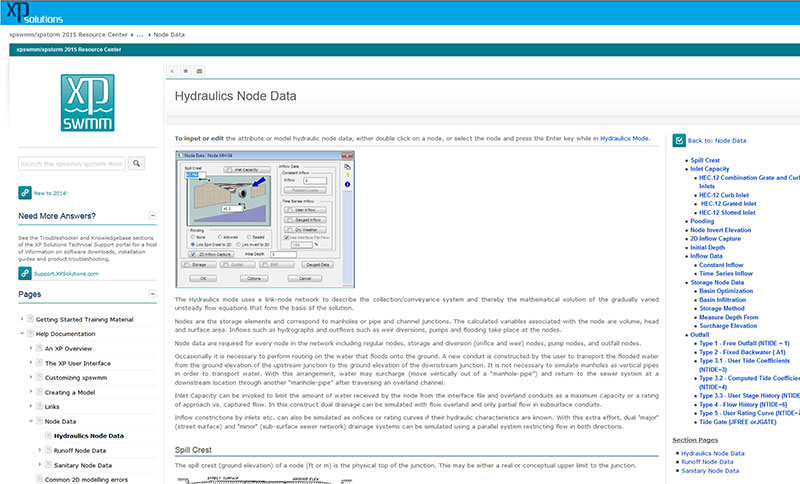Jump to the Ponding link

coord(702,221)
